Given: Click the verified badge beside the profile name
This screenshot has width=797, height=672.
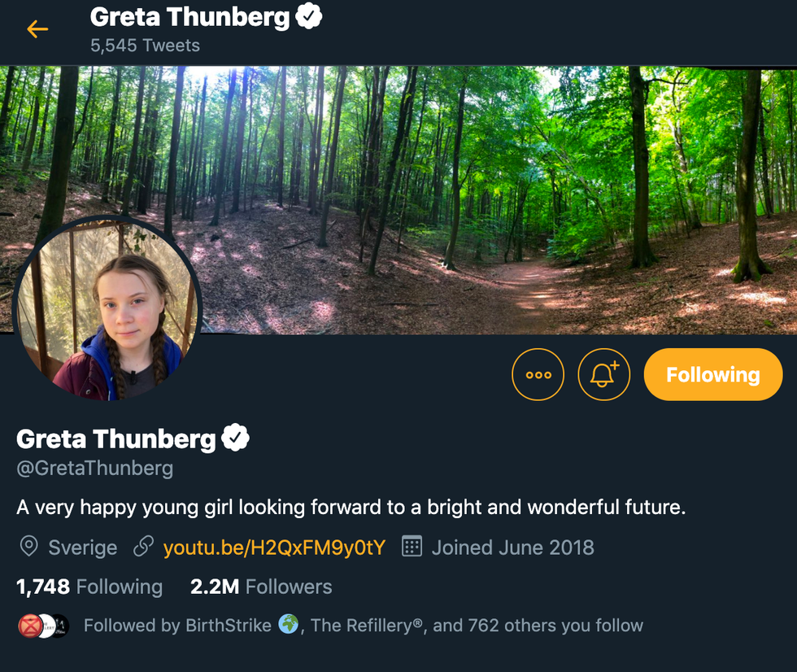Looking at the screenshot, I should [235, 439].
